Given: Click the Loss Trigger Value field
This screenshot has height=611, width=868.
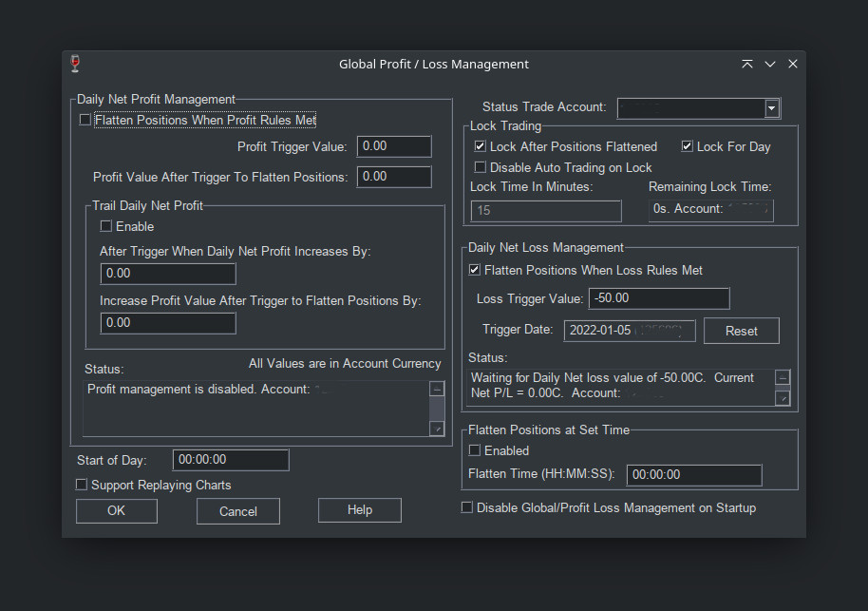Looking at the screenshot, I should [658, 298].
